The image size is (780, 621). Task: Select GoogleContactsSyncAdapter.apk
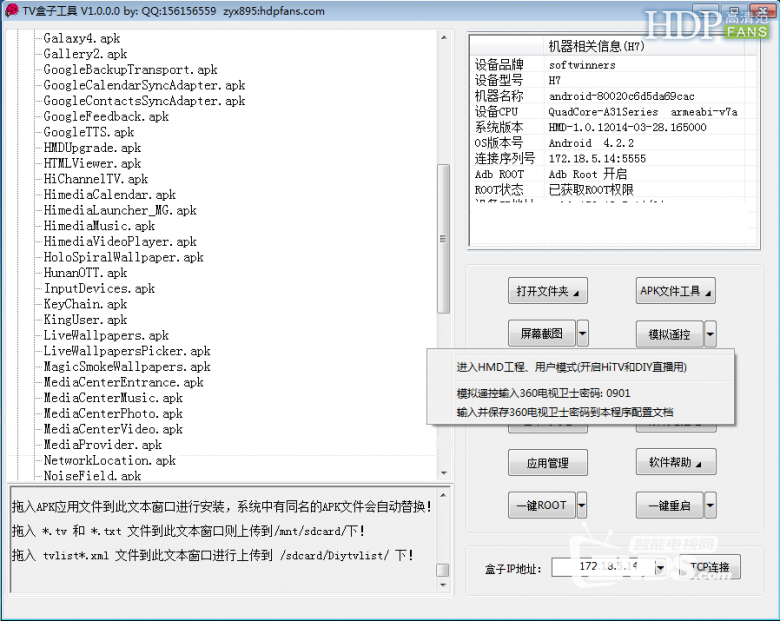tap(144, 101)
